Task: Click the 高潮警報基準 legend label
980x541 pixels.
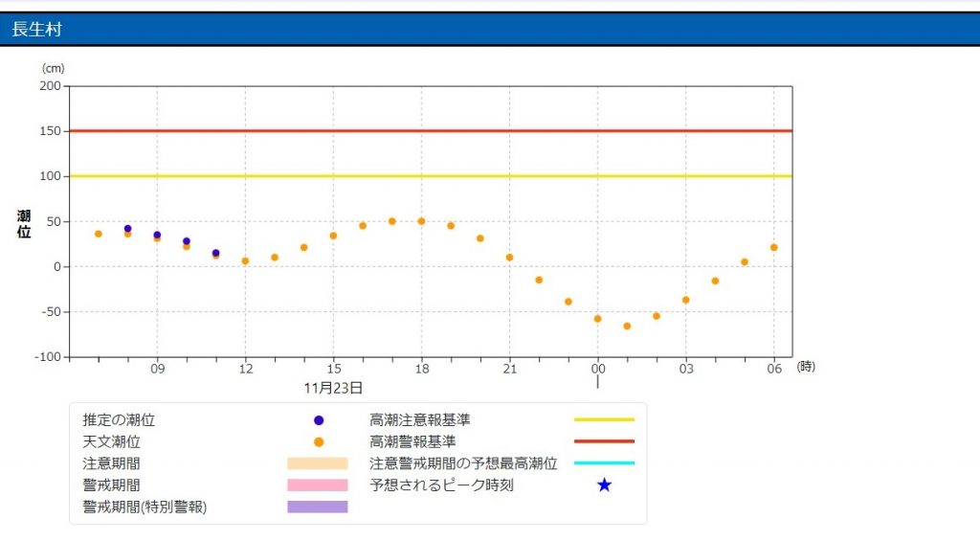Action: pos(412,442)
